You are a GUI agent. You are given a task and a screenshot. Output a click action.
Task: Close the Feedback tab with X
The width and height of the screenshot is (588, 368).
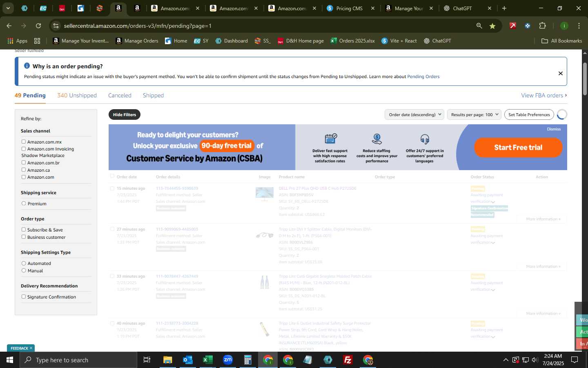click(31, 348)
